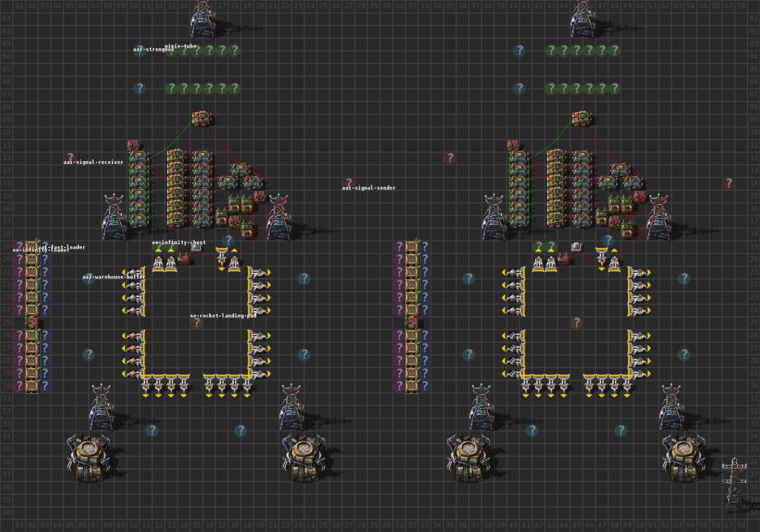Click grey infinity chest below ee-infinity-chest label

pyautogui.click(x=196, y=248)
